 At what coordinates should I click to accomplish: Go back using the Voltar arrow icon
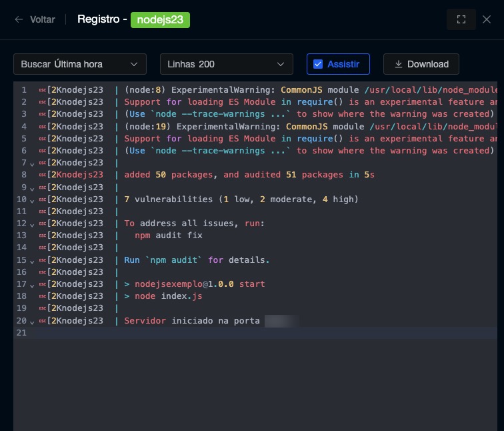[19, 19]
